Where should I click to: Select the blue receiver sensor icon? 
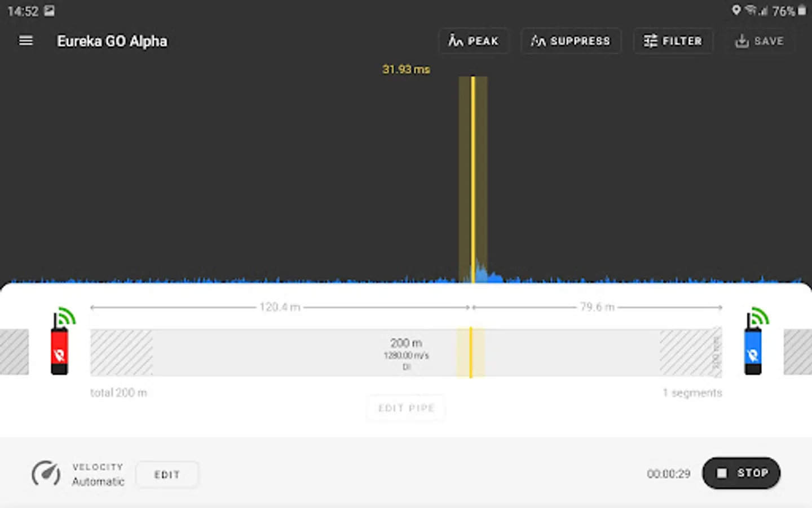(753, 350)
